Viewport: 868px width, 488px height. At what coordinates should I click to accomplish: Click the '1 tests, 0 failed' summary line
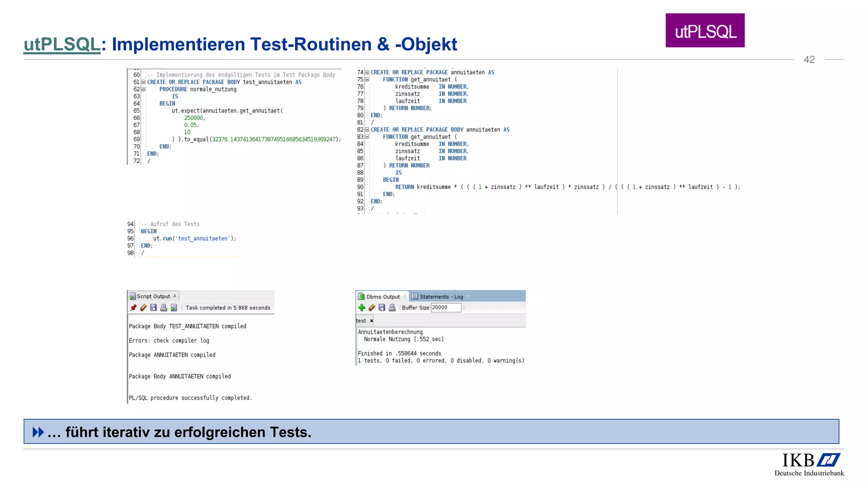(441, 361)
